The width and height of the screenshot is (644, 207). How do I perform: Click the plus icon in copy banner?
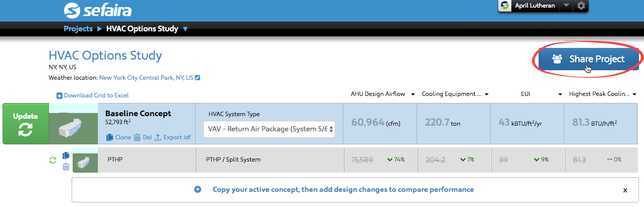point(198,189)
